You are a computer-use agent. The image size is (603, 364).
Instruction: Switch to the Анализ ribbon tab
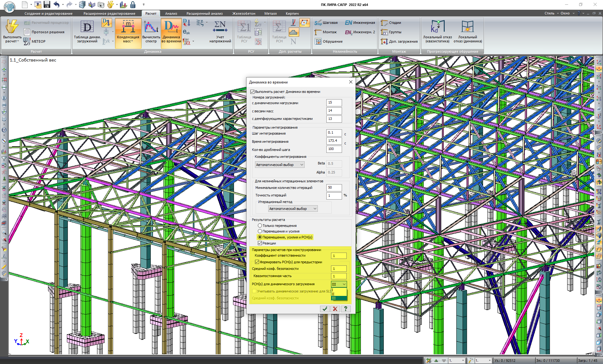[x=171, y=13]
